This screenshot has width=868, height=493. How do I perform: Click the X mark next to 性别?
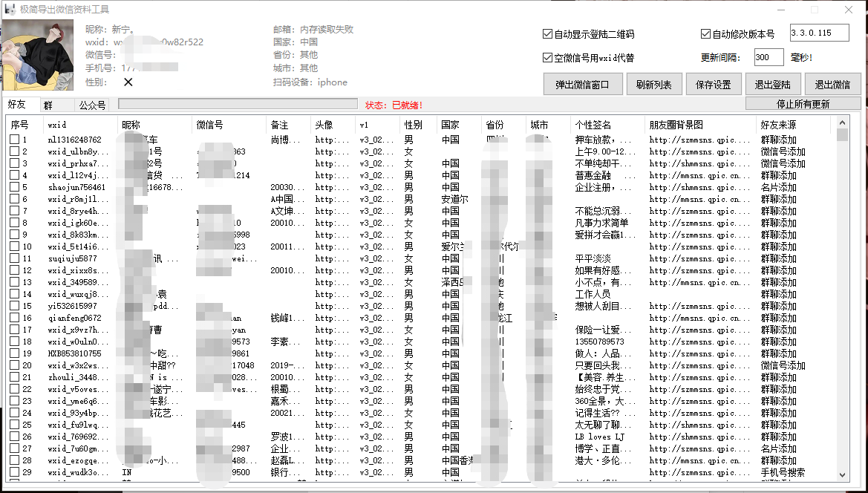click(x=128, y=82)
